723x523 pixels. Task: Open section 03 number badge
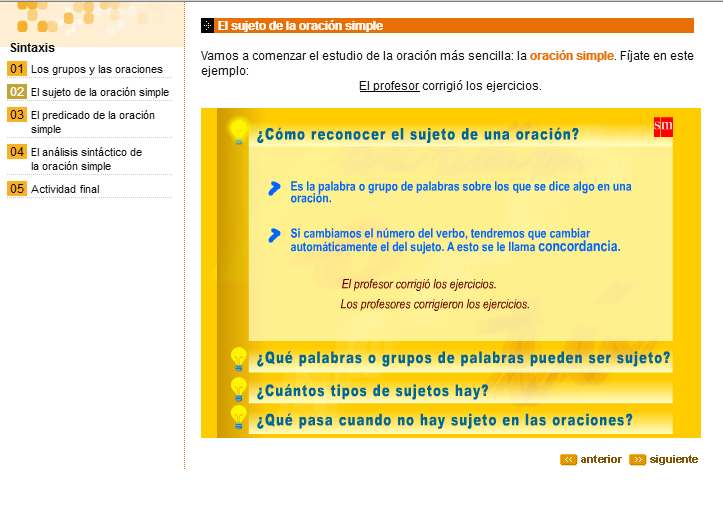(x=17, y=114)
